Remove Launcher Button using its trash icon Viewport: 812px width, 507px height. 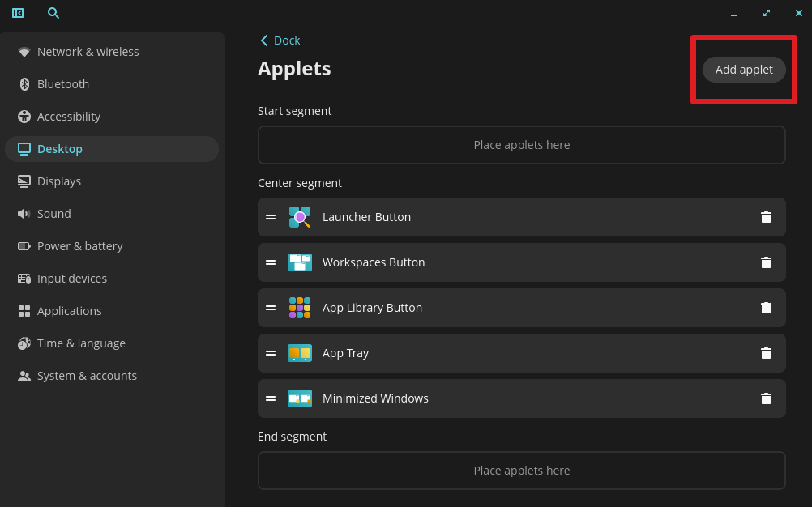(x=766, y=217)
